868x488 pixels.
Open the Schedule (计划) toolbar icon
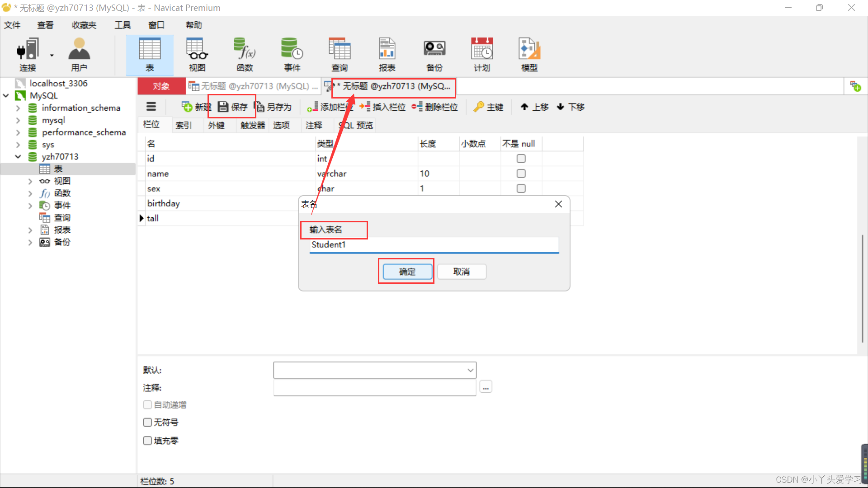coord(482,55)
